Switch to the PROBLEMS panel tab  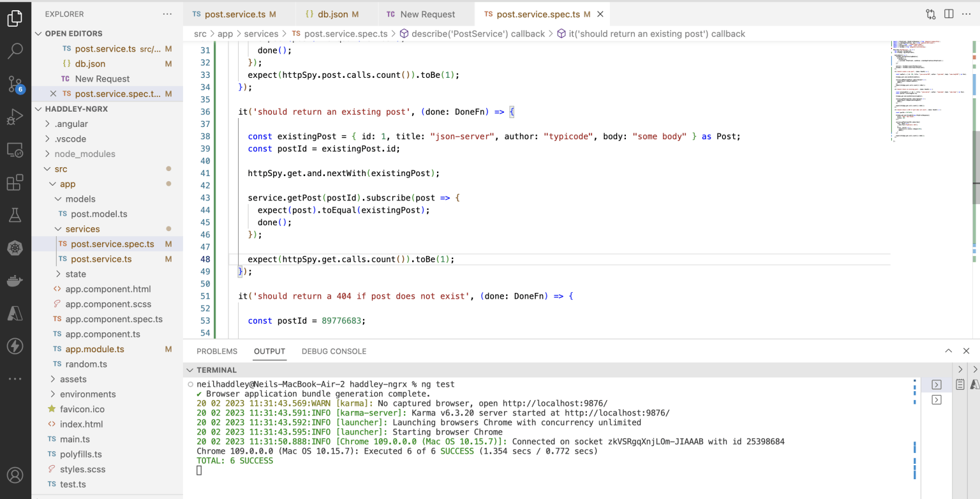click(217, 352)
